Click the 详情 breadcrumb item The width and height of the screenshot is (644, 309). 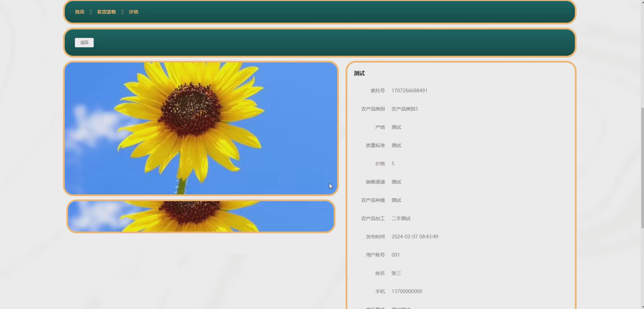point(134,12)
